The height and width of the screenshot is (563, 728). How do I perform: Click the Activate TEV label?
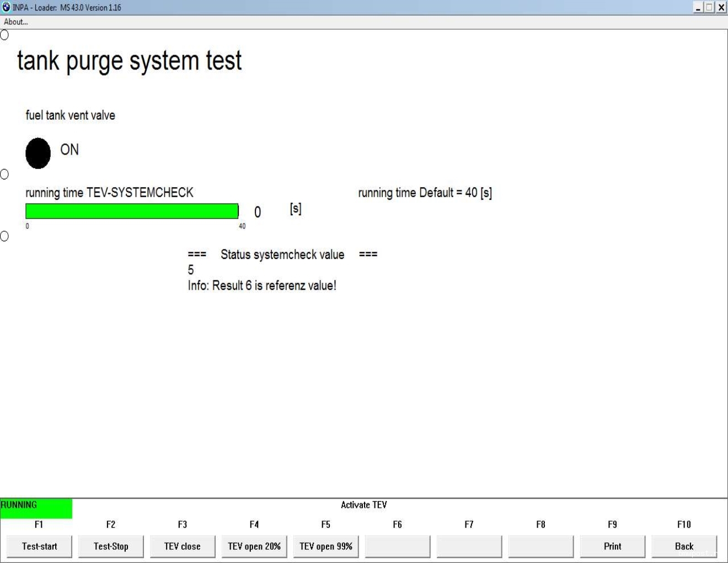[x=363, y=505]
